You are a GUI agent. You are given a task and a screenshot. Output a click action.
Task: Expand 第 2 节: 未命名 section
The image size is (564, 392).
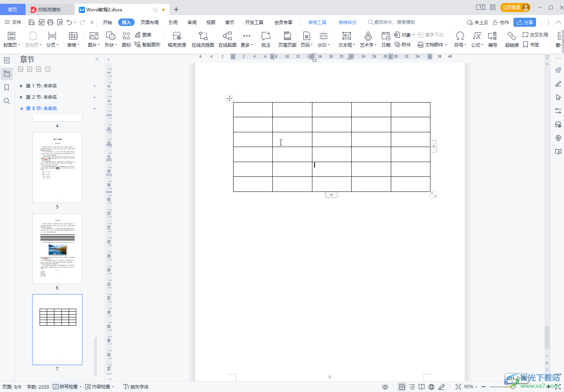tap(21, 97)
